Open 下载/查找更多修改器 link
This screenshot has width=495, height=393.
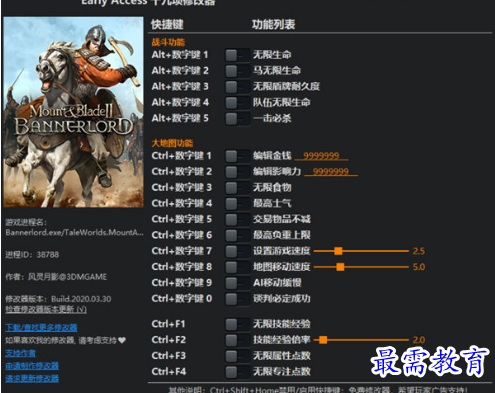41,328
